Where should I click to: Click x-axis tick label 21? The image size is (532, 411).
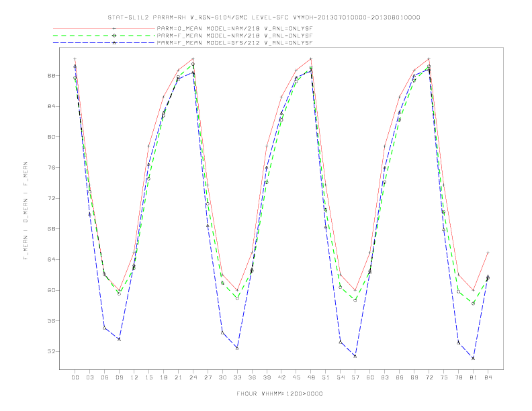click(178, 377)
